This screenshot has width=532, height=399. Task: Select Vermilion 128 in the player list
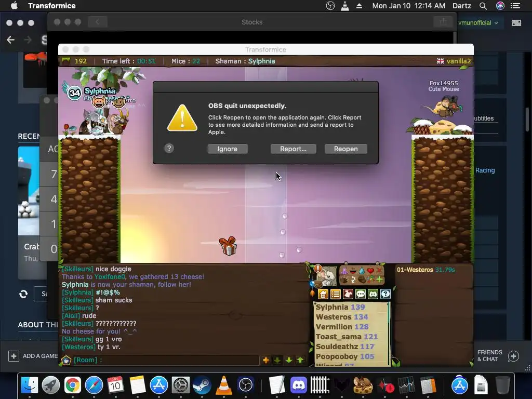coord(342,327)
